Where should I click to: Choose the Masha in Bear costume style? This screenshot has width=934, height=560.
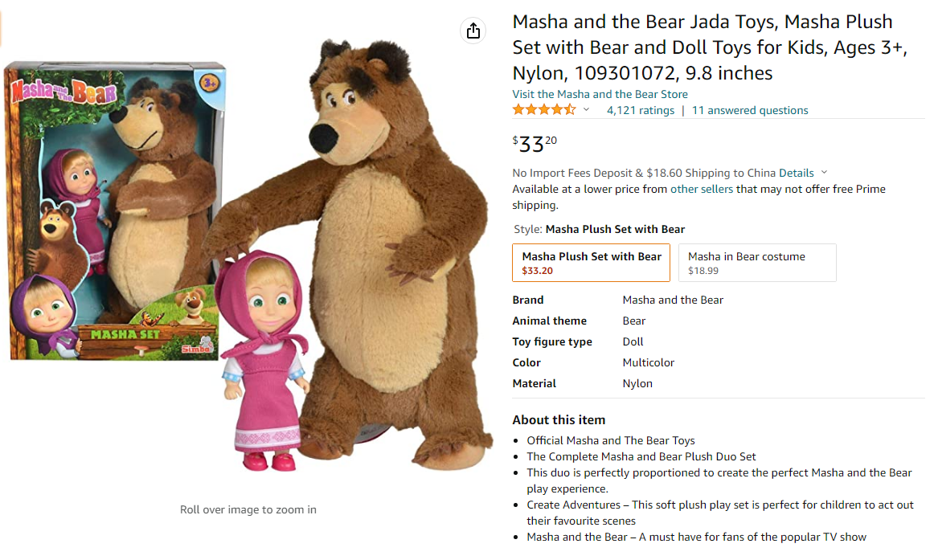click(x=756, y=263)
